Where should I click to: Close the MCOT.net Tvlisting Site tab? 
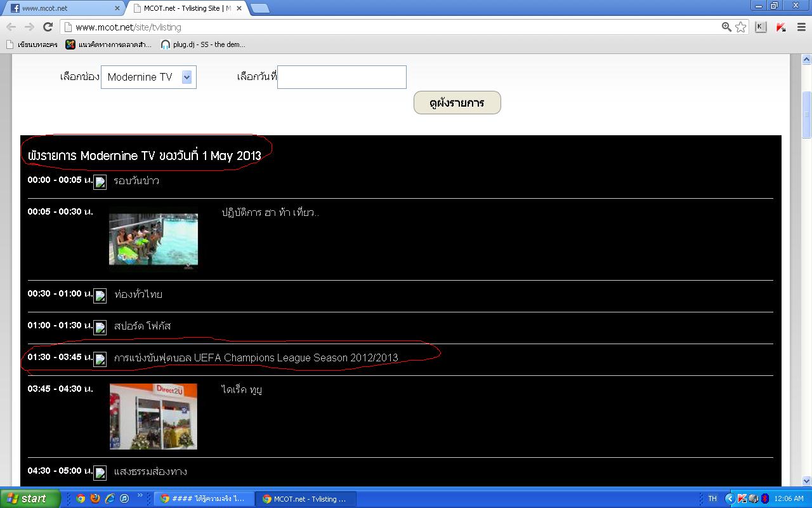pos(239,8)
